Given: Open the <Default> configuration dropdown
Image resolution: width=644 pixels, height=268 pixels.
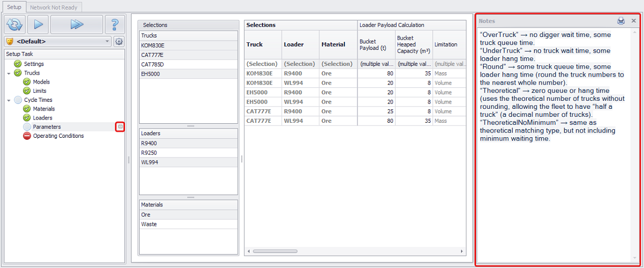Looking at the screenshot, I should (57, 41).
